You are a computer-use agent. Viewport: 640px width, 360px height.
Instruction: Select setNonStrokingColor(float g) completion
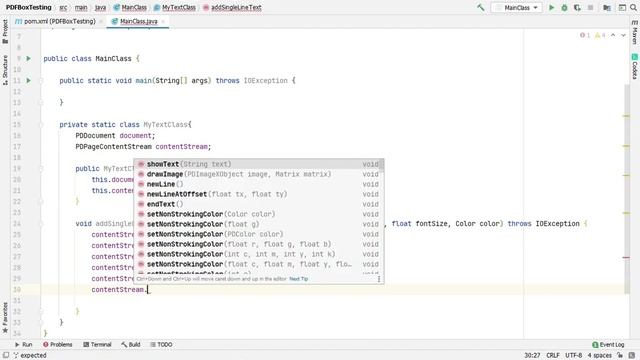click(256, 224)
